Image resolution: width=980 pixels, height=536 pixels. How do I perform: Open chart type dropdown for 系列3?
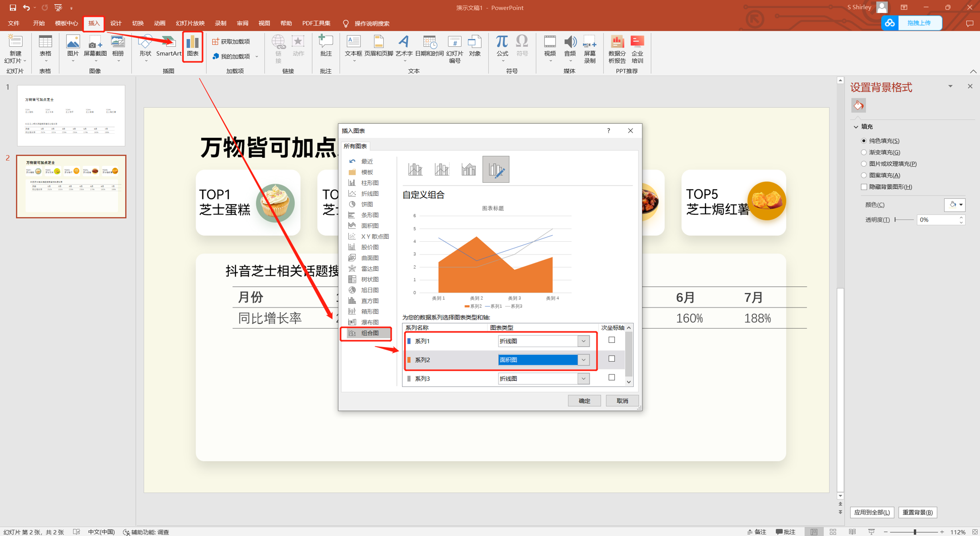click(584, 378)
